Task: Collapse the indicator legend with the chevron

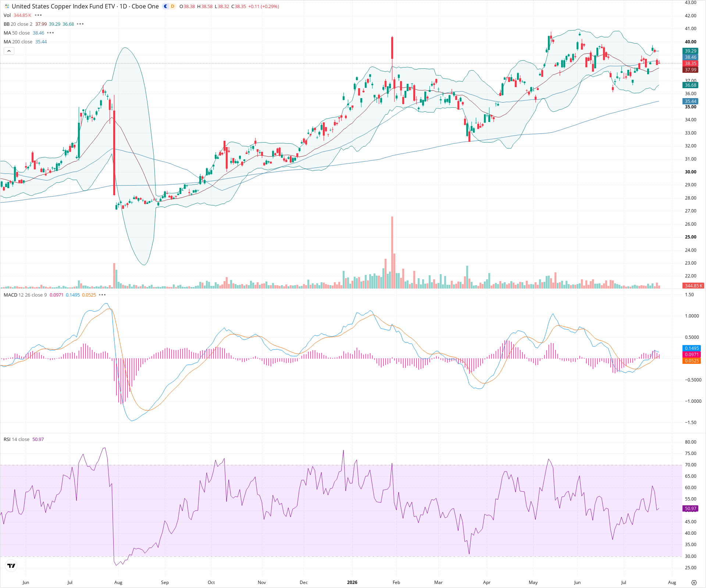Action: [x=9, y=51]
